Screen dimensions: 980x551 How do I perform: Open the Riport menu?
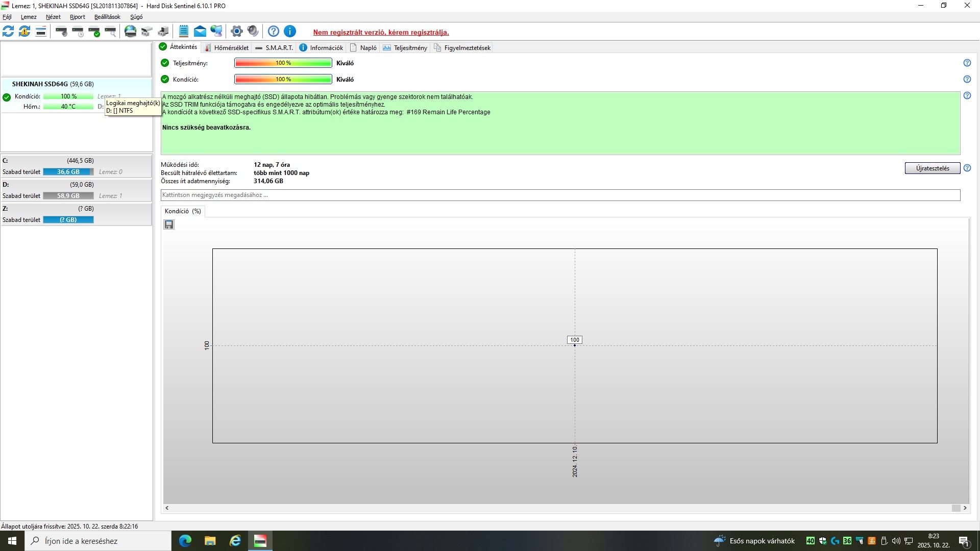click(77, 17)
